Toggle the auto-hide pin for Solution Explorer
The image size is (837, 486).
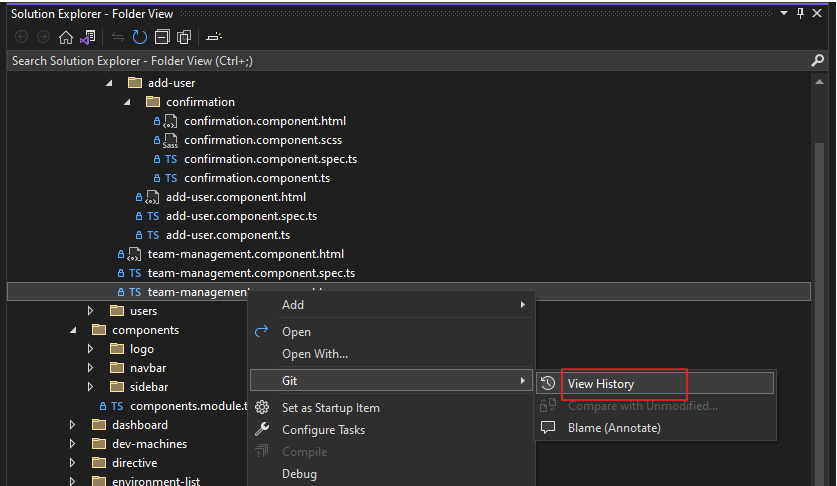[800, 13]
